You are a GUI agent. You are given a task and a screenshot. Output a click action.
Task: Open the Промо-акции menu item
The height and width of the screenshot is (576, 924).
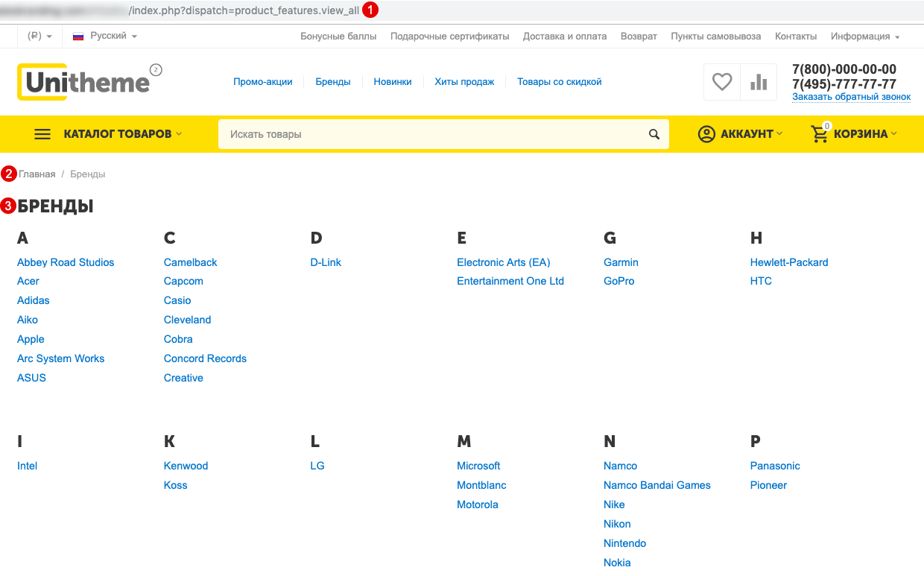point(262,82)
